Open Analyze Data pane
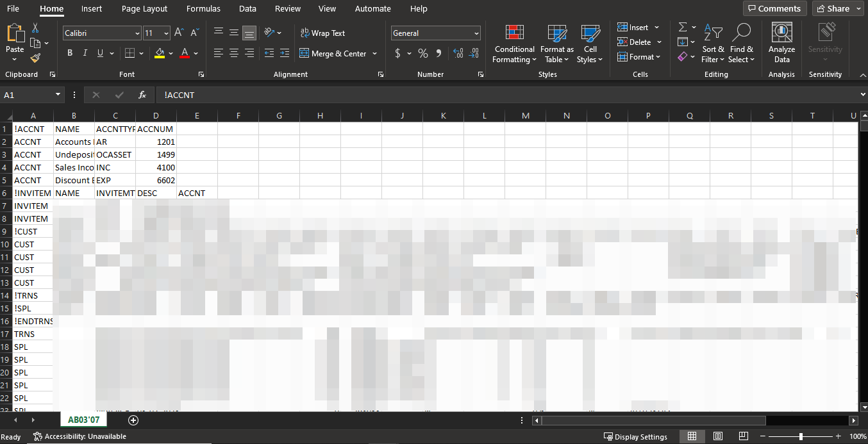 point(781,43)
